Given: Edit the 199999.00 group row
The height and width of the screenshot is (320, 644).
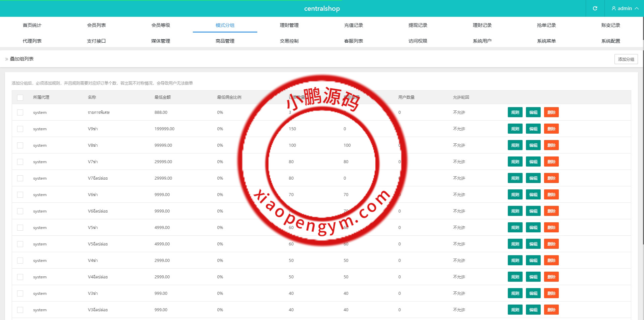Looking at the screenshot, I should point(533,129).
